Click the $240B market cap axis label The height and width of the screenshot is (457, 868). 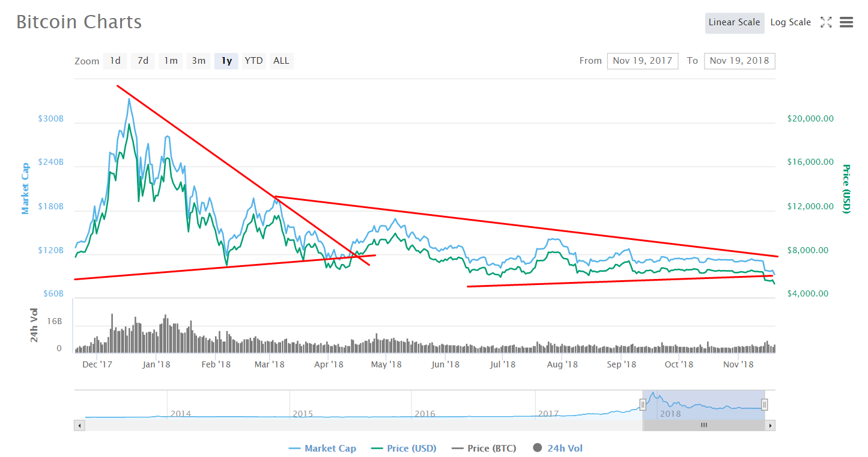[x=50, y=162]
